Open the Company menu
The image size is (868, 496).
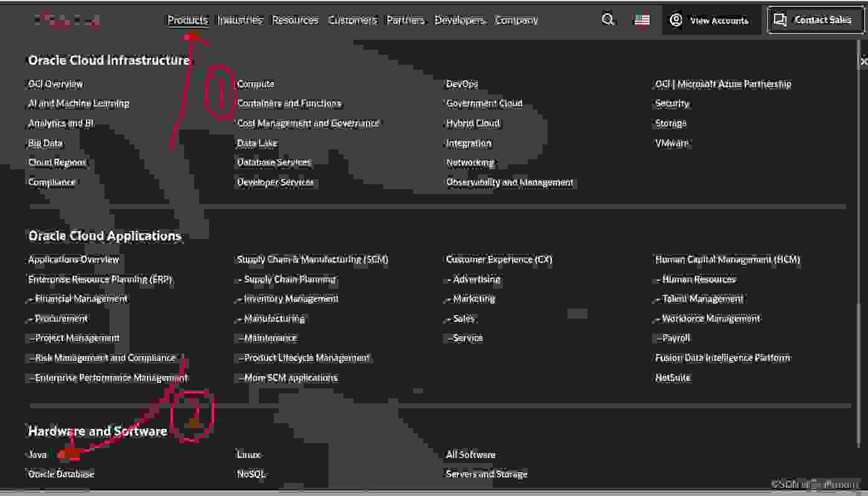point(516,20)
